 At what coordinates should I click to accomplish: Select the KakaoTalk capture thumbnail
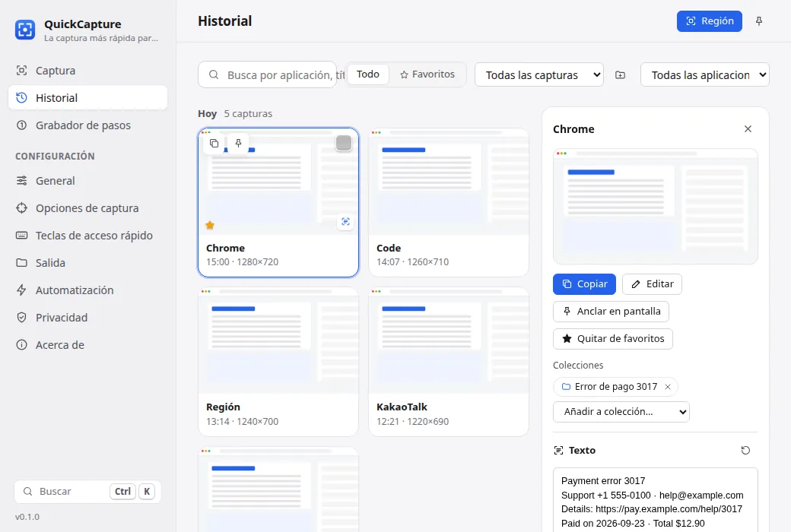coord(449,340)
